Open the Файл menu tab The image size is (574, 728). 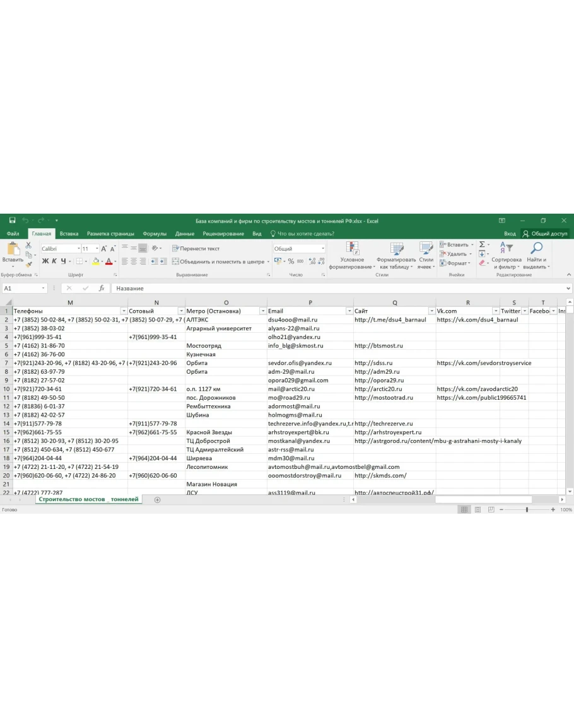point(13,234)
